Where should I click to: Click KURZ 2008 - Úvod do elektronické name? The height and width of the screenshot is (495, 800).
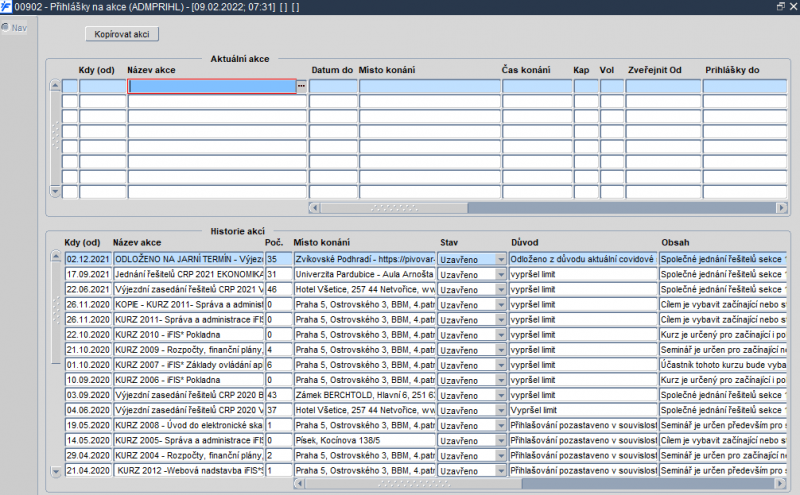click(188, 425)
